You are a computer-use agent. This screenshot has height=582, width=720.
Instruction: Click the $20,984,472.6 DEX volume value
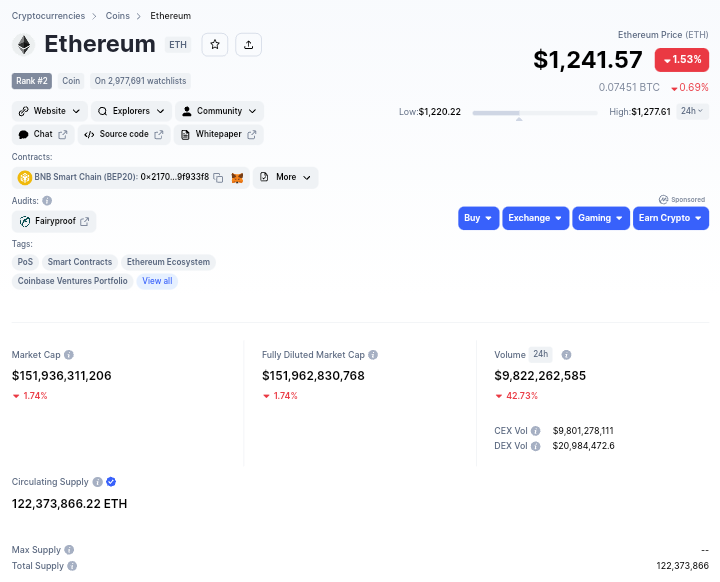tap(583, 446)
